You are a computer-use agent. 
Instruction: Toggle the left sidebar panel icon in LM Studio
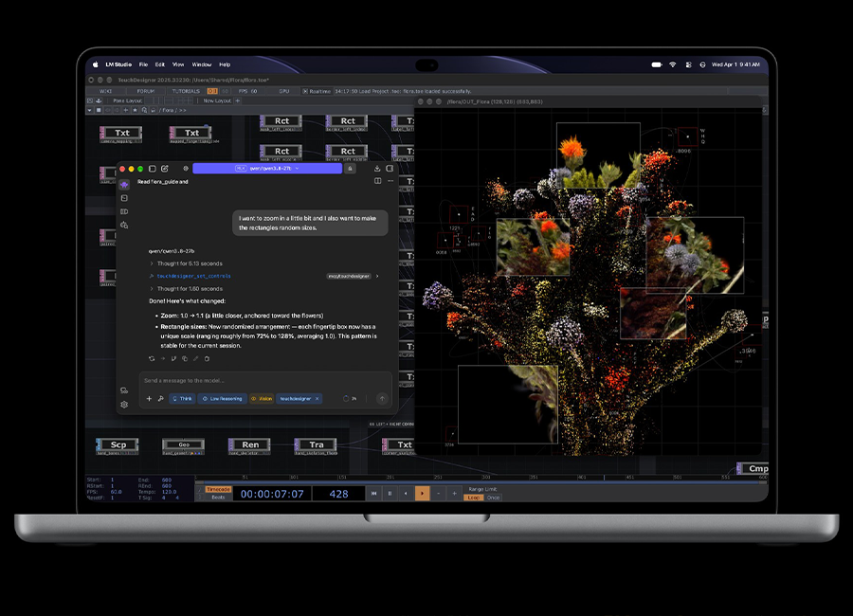[x=153, y=169]
